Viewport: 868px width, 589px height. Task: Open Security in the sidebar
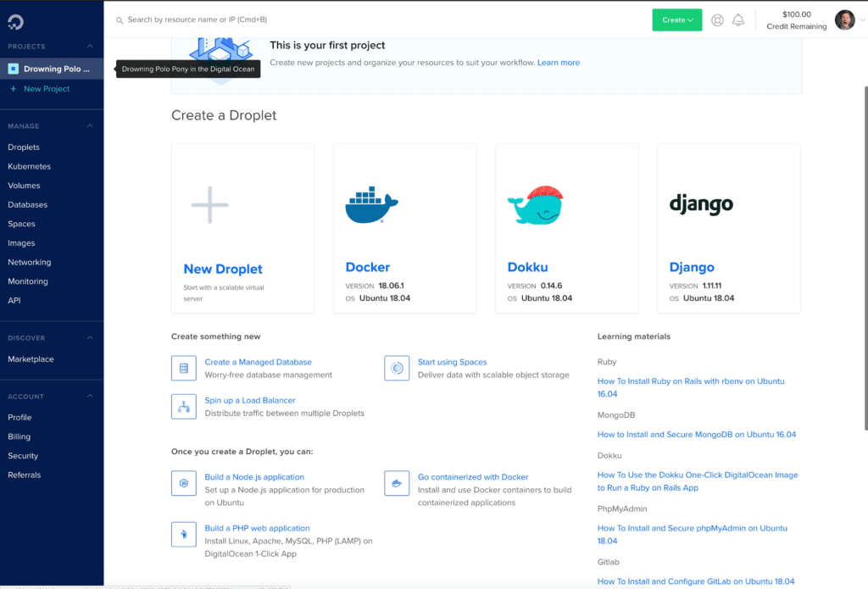click(23, 456)
